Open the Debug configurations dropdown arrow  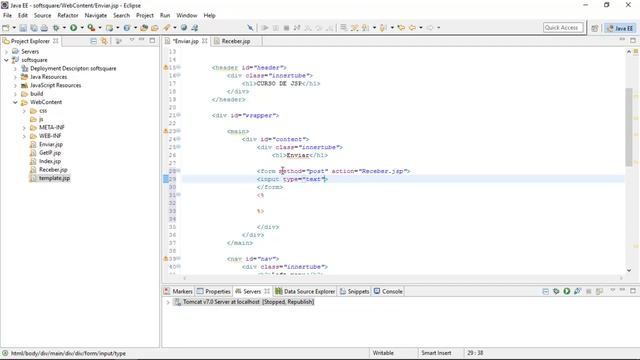pos(64,28)
